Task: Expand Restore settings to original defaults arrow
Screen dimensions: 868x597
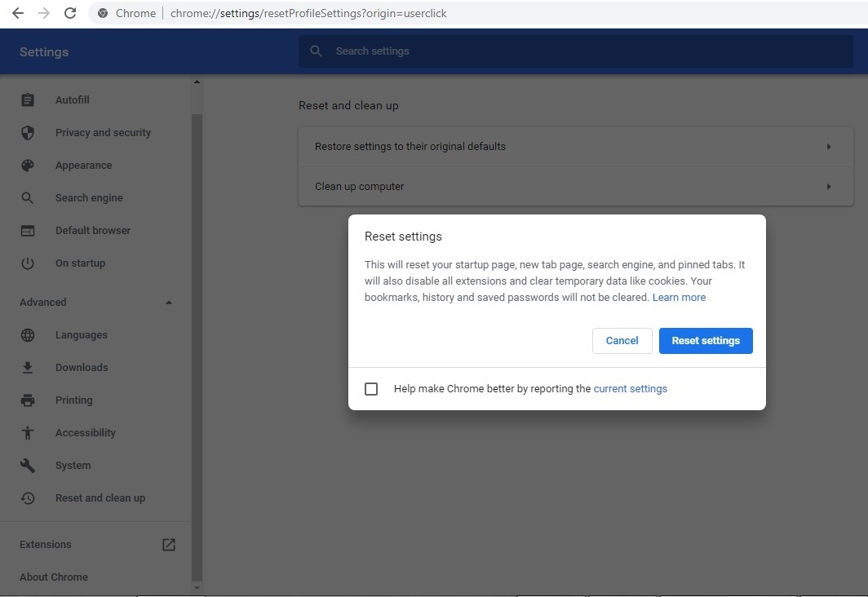Action: click(x=828, y=147)
